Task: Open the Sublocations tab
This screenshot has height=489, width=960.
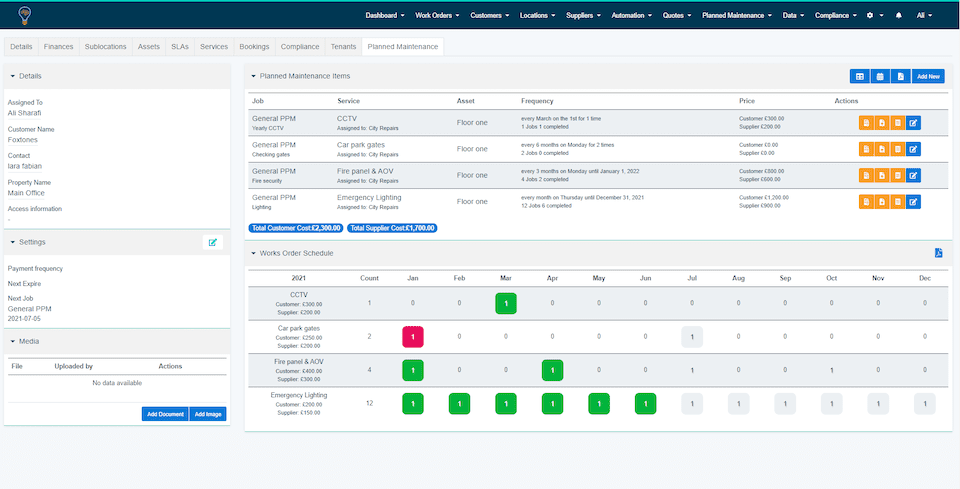Action: (106, 47)
